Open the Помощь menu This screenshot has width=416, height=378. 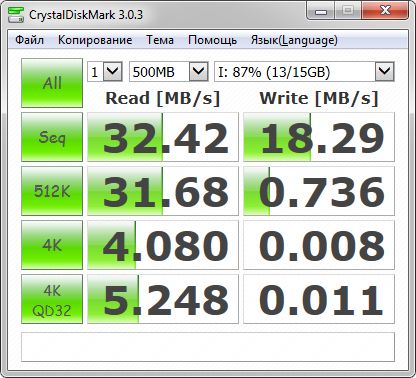coord(212,40)
